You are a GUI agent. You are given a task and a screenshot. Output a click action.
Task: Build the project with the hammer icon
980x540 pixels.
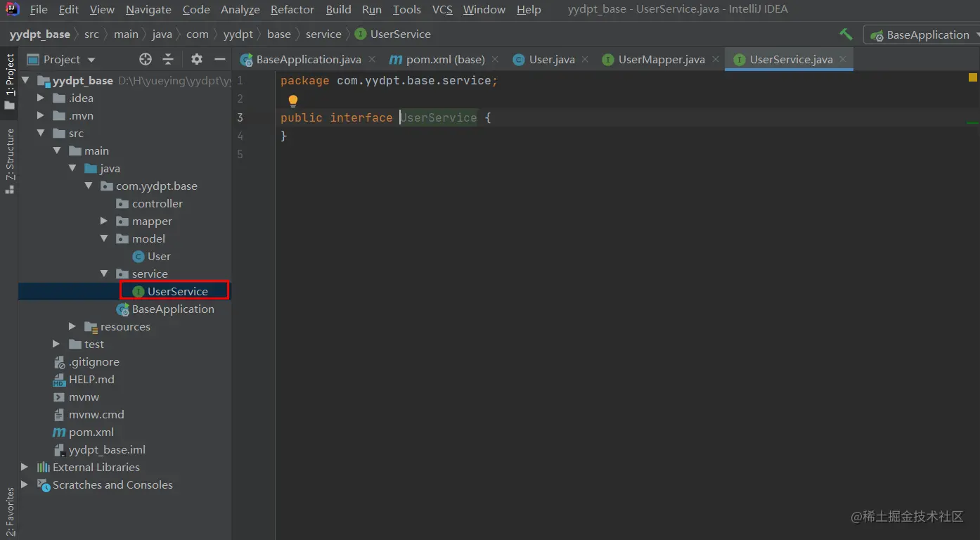click(846, 34)
